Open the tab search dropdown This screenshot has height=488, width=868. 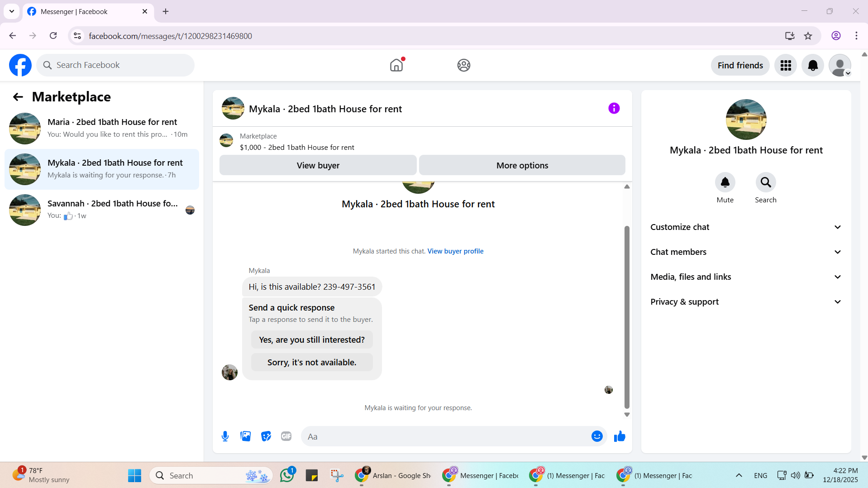point(12,11)
